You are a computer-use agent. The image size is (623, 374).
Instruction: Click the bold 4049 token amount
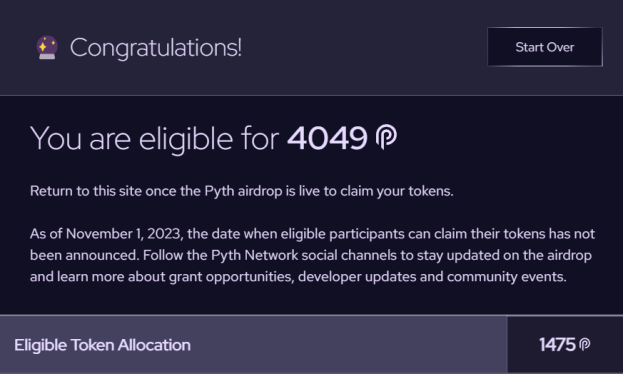pos(327,138)
